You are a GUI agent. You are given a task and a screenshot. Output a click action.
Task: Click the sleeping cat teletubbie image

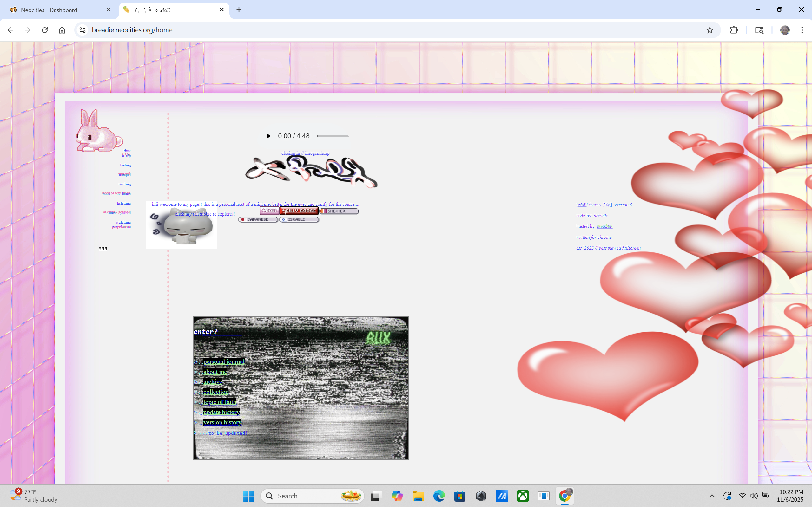(181, 225)
